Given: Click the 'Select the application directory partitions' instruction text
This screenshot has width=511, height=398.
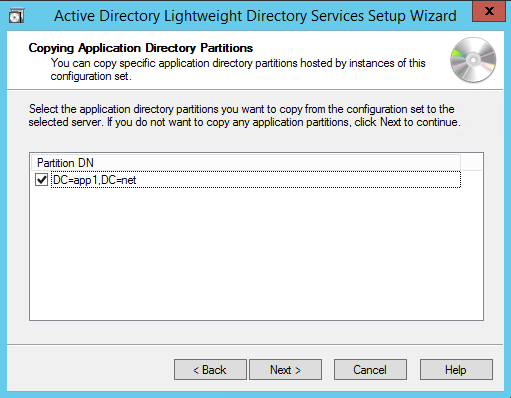Looking at the screenshot, I should pyautogui.click(x=244, y=115).
